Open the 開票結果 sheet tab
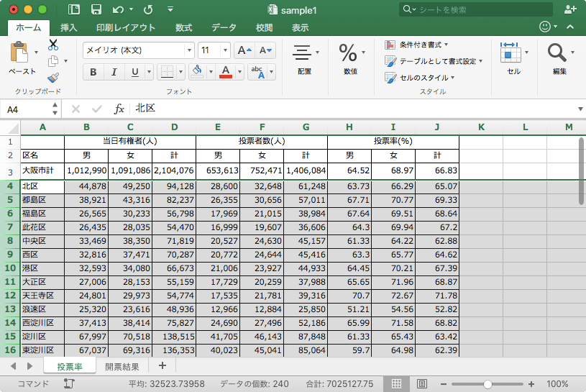Viewport: 586px width, 392px height. [124, 367]
